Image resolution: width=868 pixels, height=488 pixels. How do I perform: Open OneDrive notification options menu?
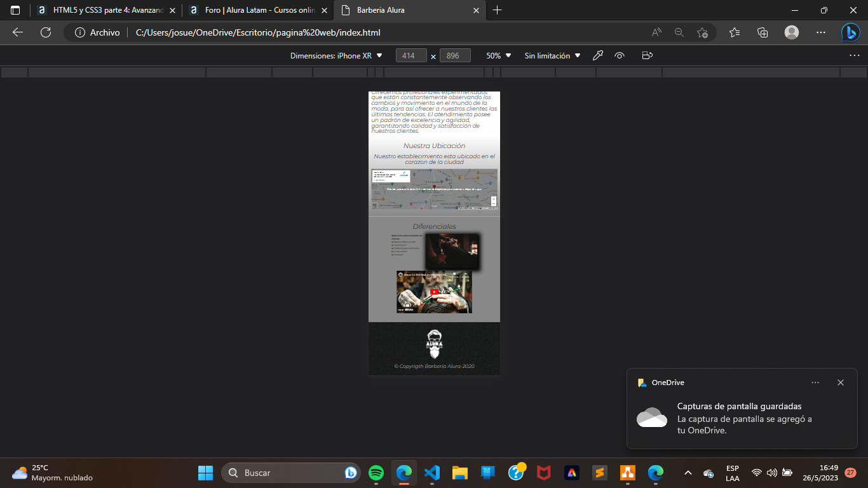coord(815,383)
